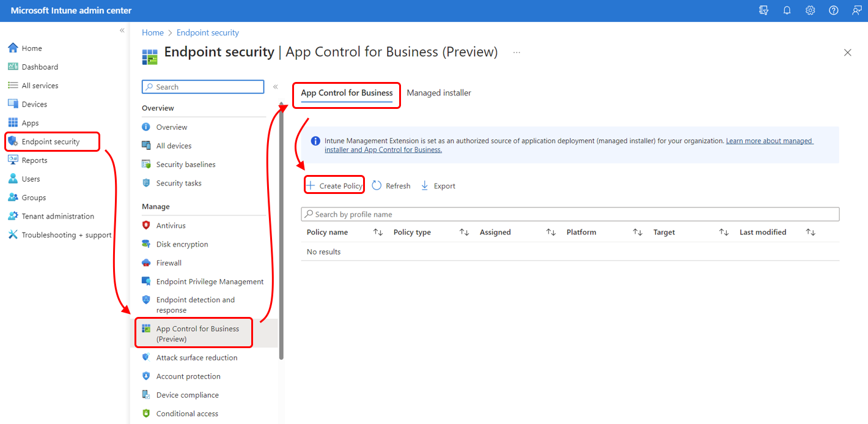Click the Endpoint security shield icon

pos(13,141)
